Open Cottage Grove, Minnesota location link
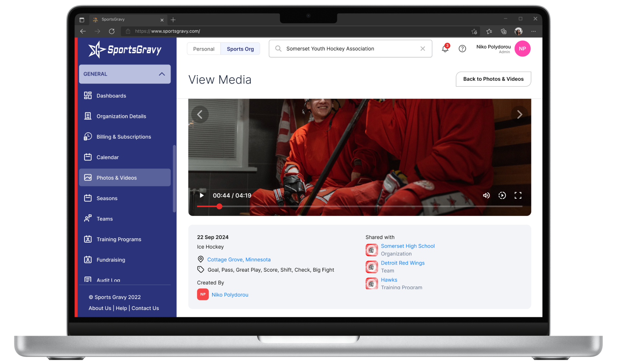Viewport: 618px width, 364px height. tap(239, 259)
